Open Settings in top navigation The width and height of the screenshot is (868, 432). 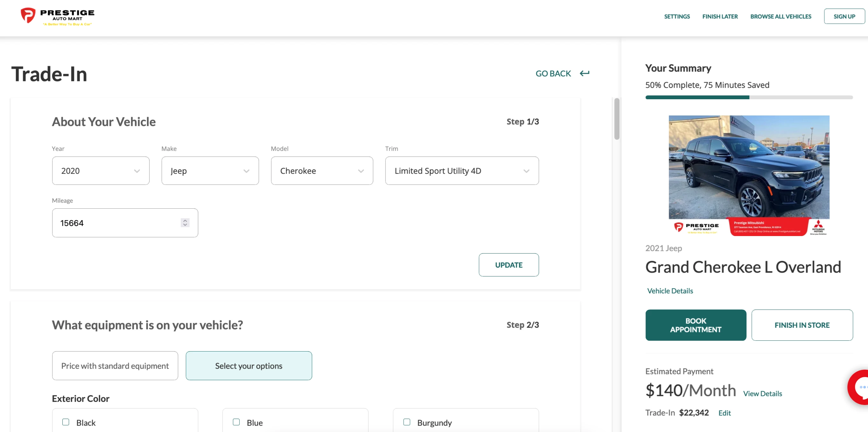pyautogui.click(x=676, y=16)
